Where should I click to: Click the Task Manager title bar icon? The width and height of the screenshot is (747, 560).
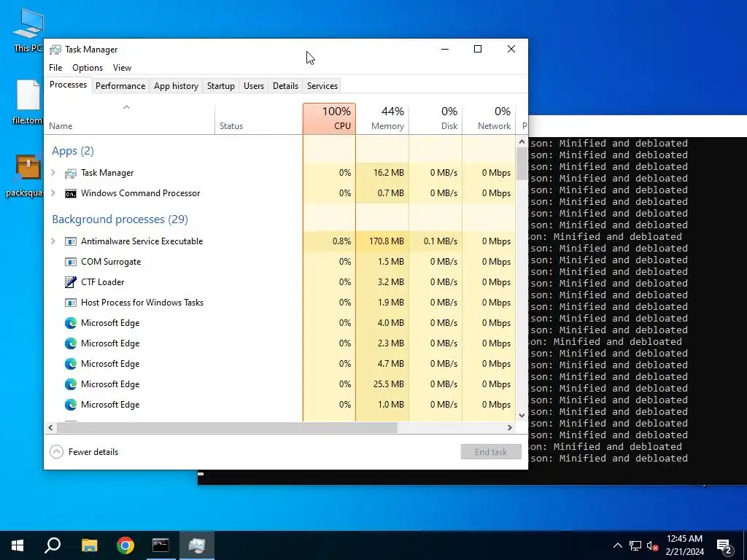[55, 50]
